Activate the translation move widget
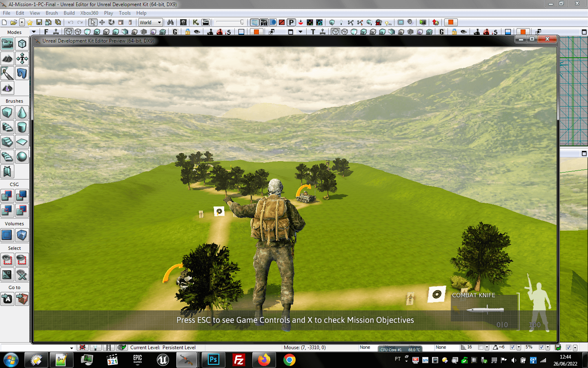 click(102, 22)
